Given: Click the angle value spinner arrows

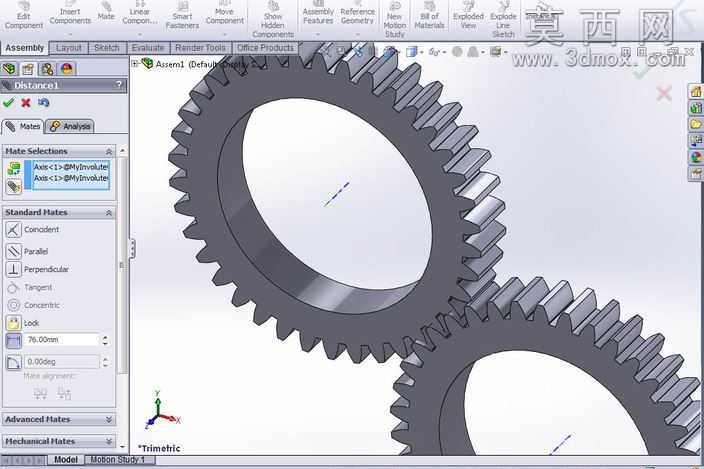Looking at the screenshot, I should (x=105, y=362).
